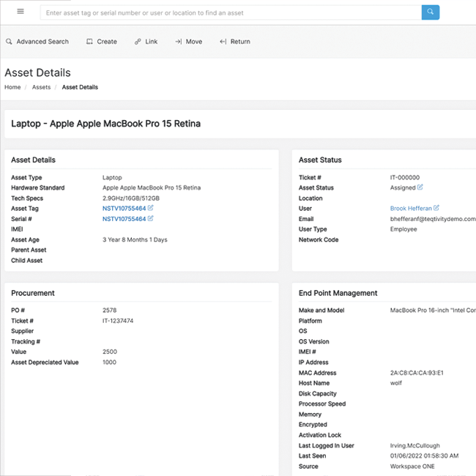Open Serial # NSTV10755464 link

124,219
